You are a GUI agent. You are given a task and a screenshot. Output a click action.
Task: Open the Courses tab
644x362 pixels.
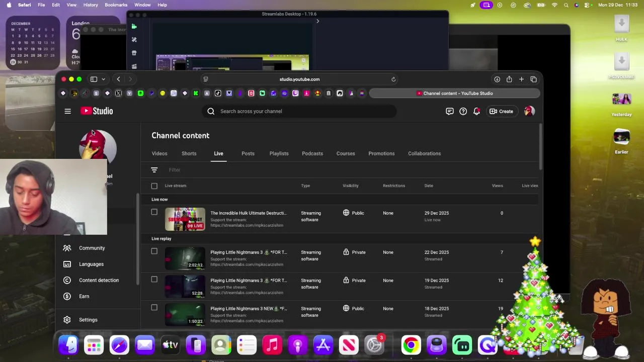[x=346, y=153]
